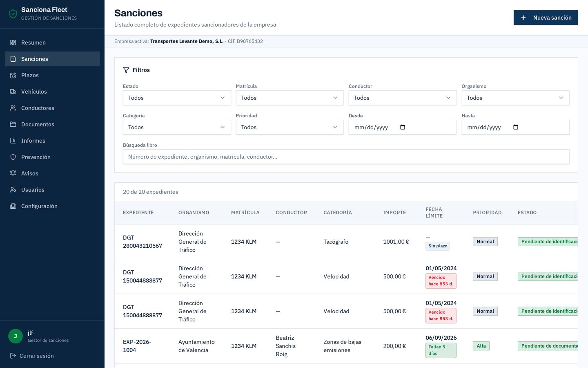Open the Informes menu item
Viewport: 588px width, 368px height.
click(x=52, y=141)
